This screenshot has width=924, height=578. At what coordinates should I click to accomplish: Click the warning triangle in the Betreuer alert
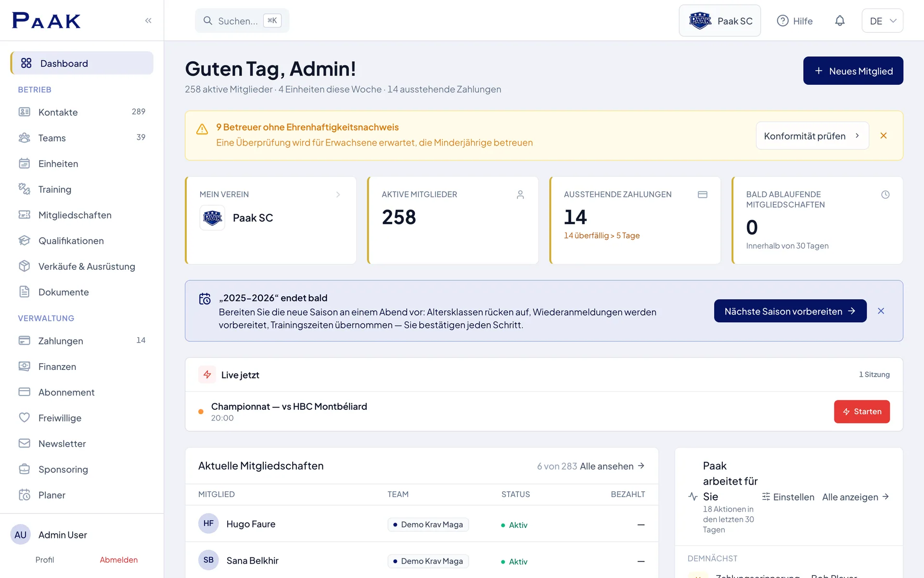pyautogui.click(x=202, y=129)
